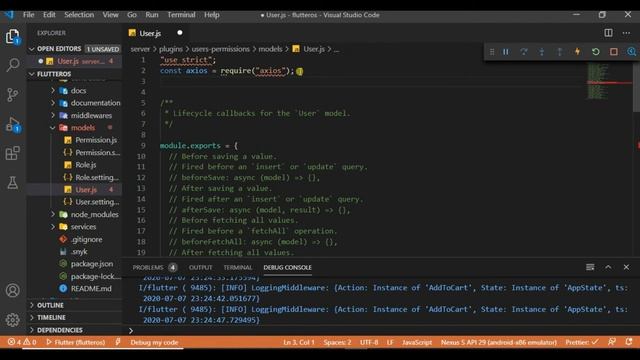Open Source Control view
The width and height of the screenshot is (640, 360).
pyautogui.click(x=13, y=95)
